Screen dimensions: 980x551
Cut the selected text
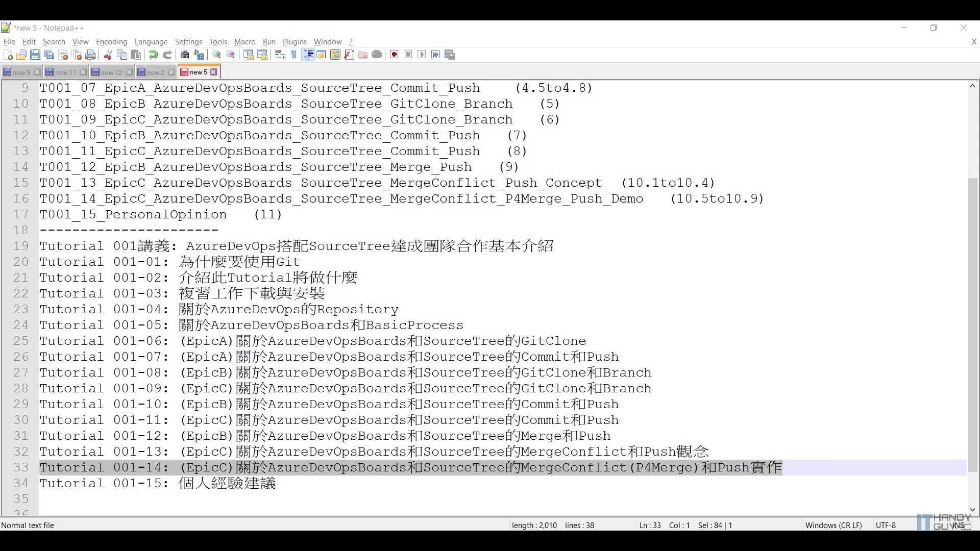(108, 55)
